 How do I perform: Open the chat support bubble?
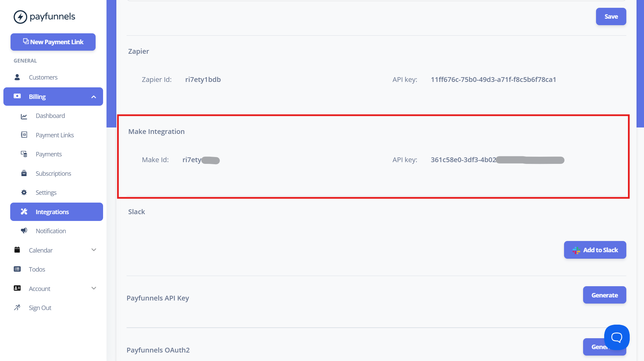click(617, 337)
